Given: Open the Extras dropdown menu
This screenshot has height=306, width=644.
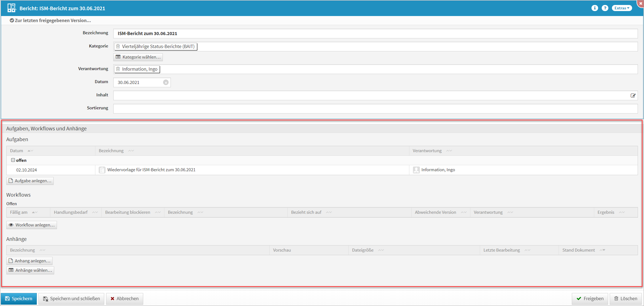Looking at the screenshot, I should pyautogui.click(x=622, y=8).
